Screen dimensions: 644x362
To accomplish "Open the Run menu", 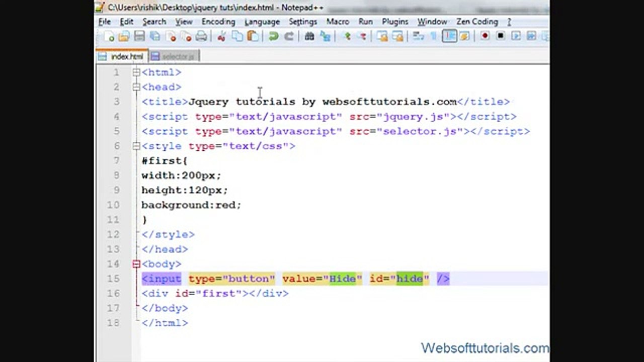I will click(x=365, y=22).
